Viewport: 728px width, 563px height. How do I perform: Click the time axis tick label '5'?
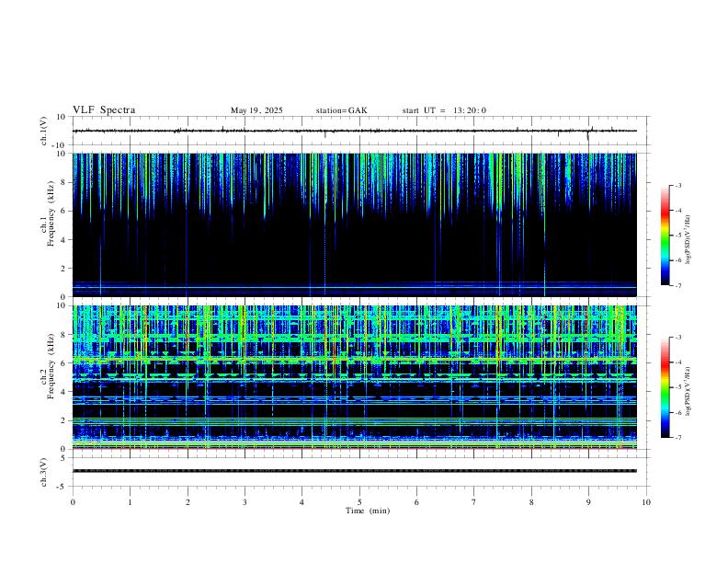click(x=359, y=502)
